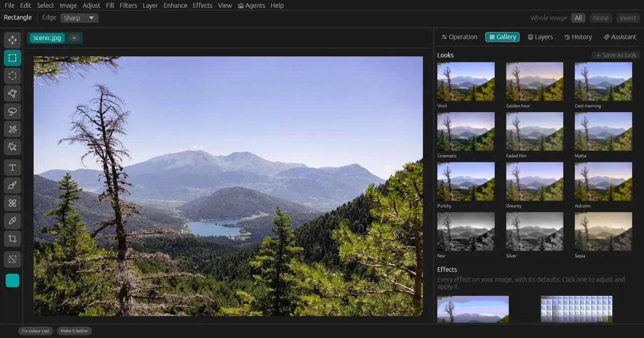Viewport: 644px width, 338px height.
Task: Switch to the History tab
Action: [578, 37]
